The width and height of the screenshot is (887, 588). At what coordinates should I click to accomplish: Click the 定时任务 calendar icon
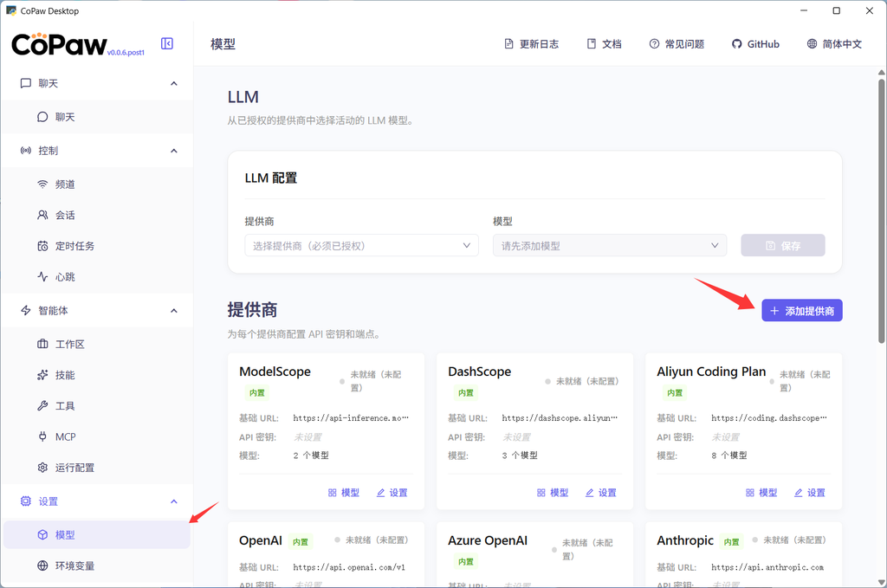pos(42,246)
